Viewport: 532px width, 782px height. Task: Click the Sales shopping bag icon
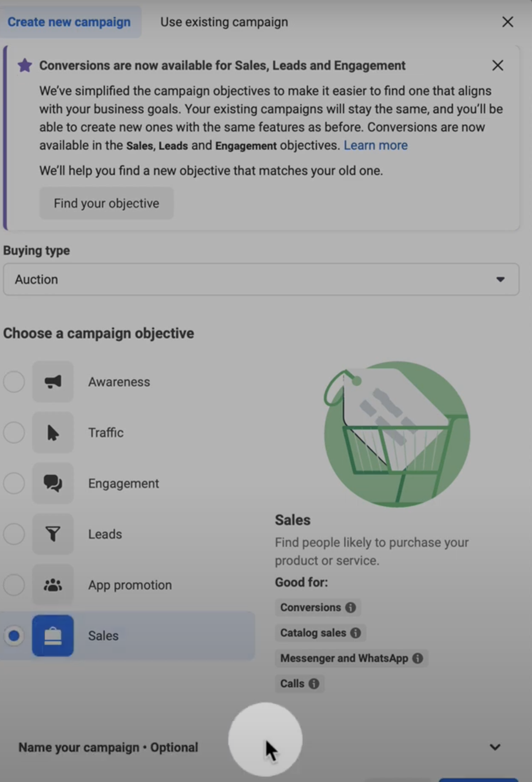coord(53,636)
